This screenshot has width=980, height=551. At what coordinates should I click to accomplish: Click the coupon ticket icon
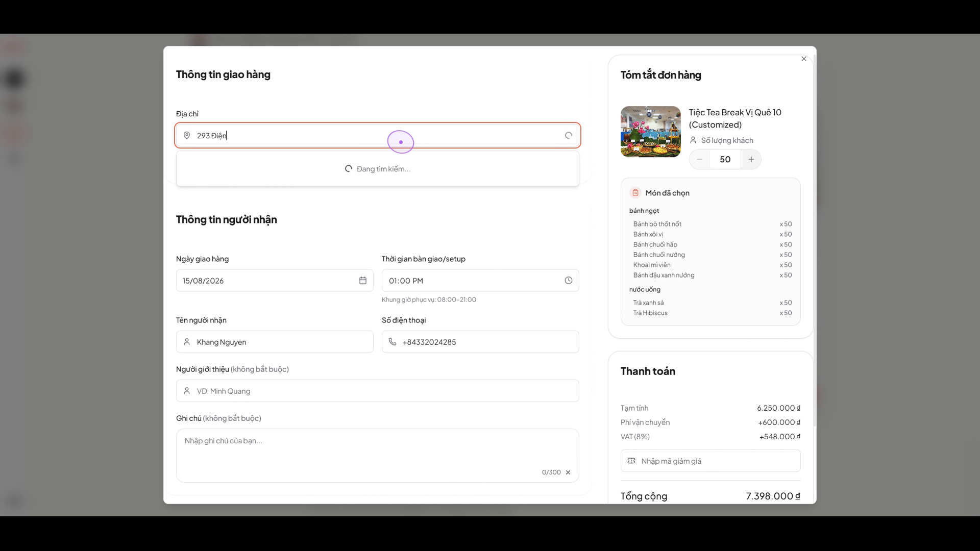(x=631, y=461)
